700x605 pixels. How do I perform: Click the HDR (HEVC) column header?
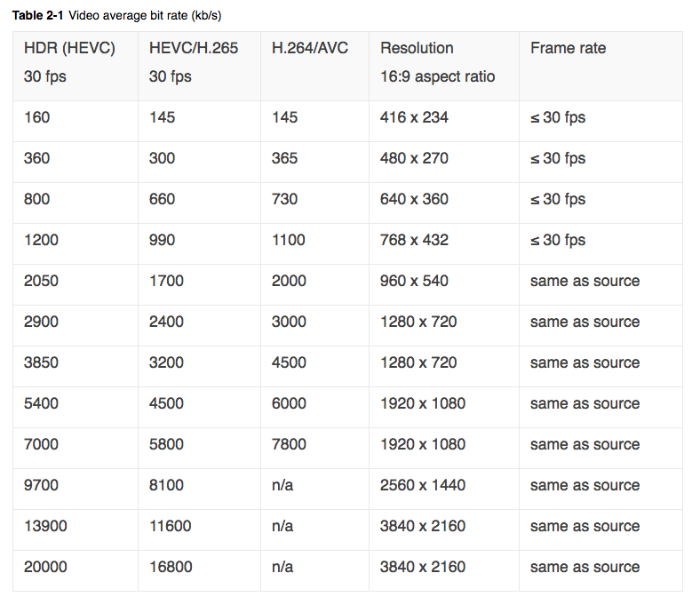point(75,66)
